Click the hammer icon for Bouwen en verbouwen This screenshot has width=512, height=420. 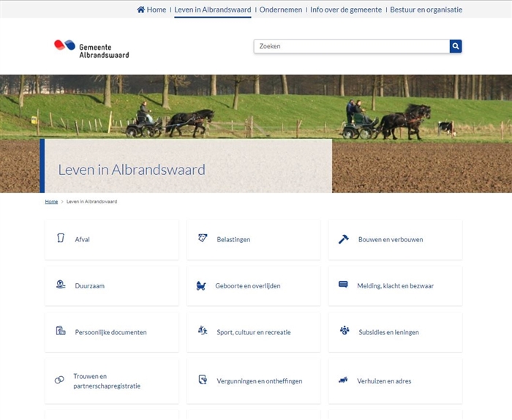pos(344,239)
